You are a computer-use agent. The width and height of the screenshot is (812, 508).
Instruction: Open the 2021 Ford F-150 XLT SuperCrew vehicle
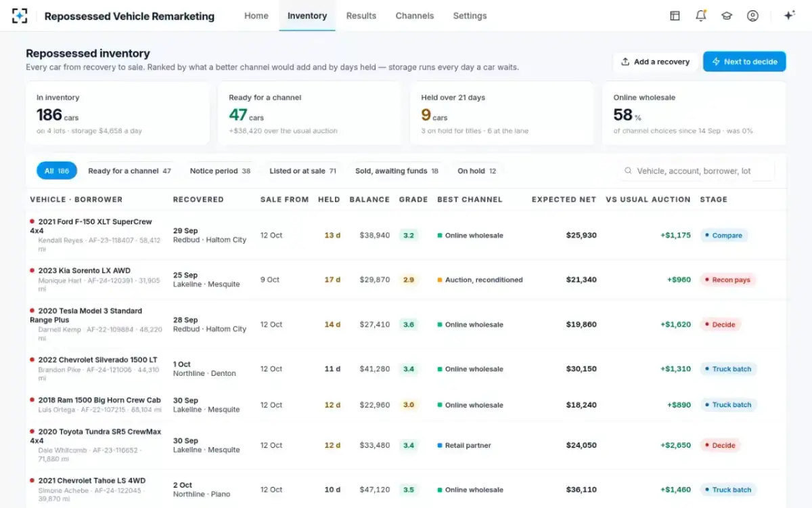95,226
